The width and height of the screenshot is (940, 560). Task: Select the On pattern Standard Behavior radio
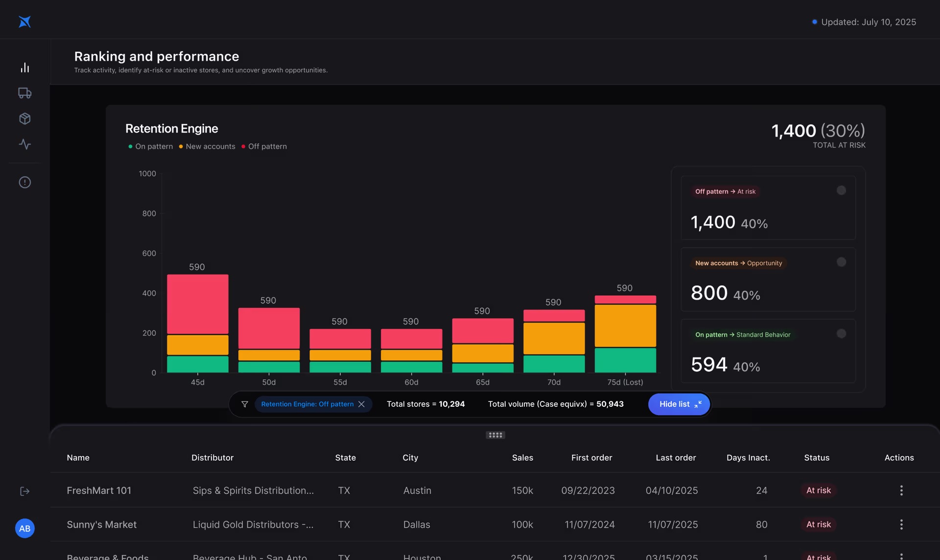point(841,333)
